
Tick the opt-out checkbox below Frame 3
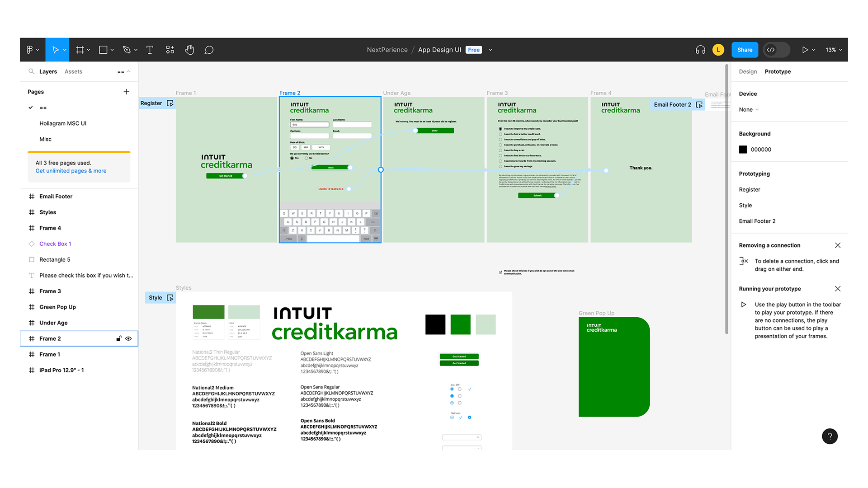pyautogui.click(x=500, y=272)
